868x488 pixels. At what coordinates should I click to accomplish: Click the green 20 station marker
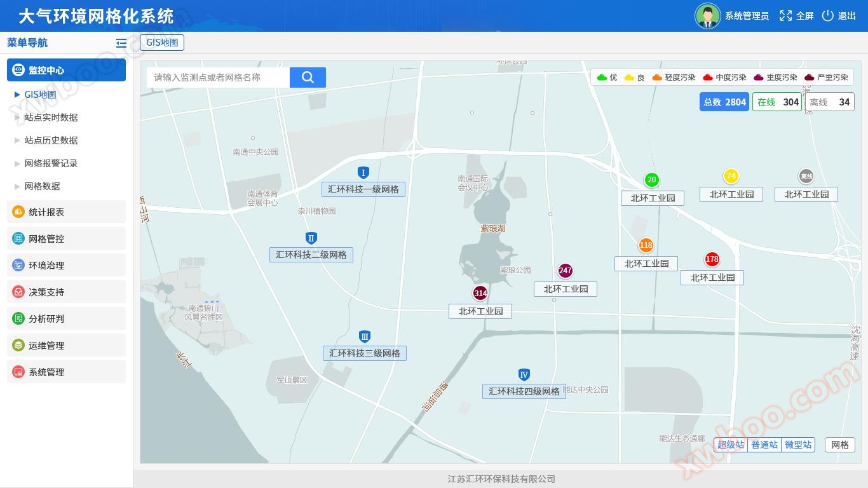click(x=651, y=180)
